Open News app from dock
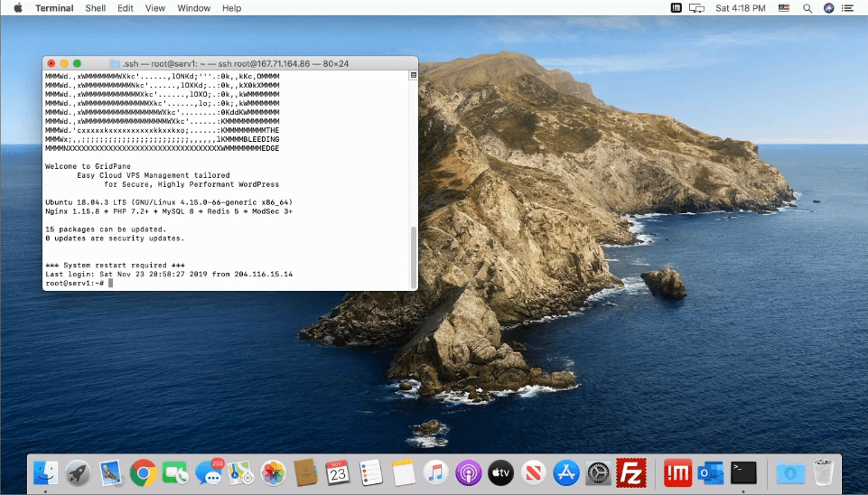Screen dimensions: 868x495 click(x=534, y=473)
